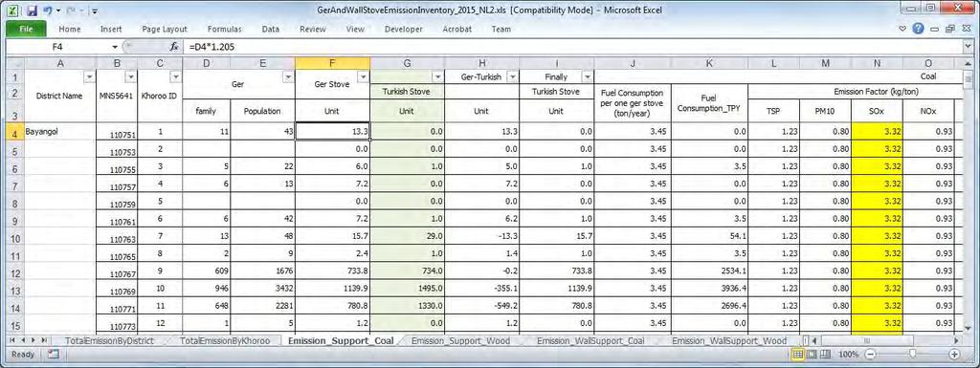Go to last sheet tab navigation arrow

coord(44,340)
